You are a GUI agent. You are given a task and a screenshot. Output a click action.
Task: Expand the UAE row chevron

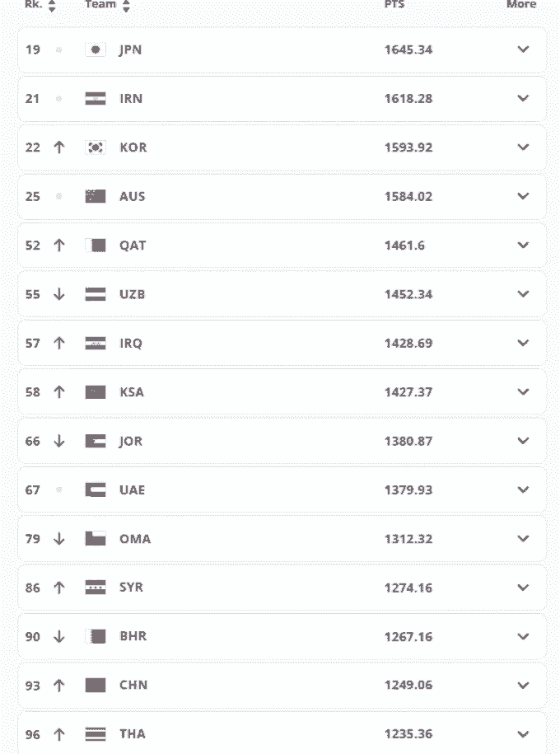click(x=523, y=490)
